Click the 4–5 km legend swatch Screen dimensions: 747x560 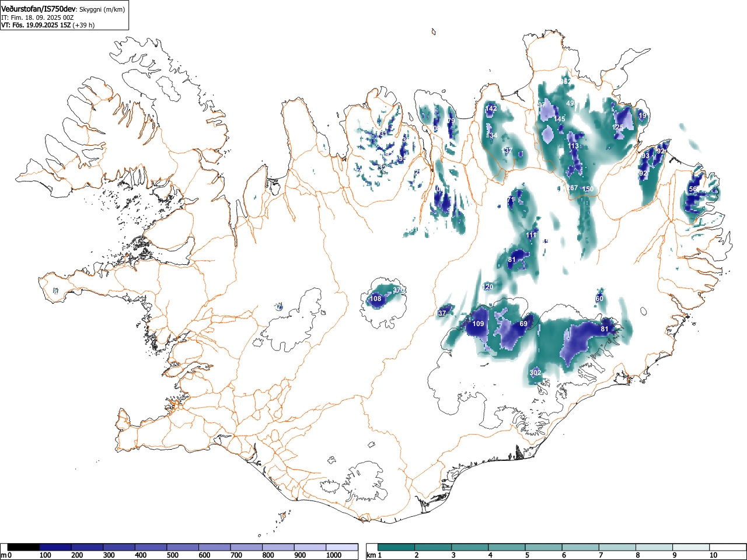point(506,547)
